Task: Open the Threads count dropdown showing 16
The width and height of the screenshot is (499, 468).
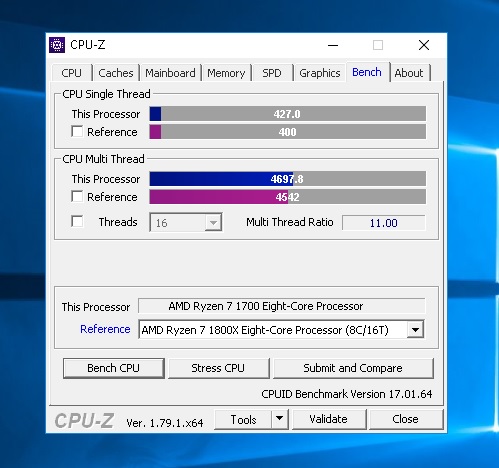Action: coord(186,222)
